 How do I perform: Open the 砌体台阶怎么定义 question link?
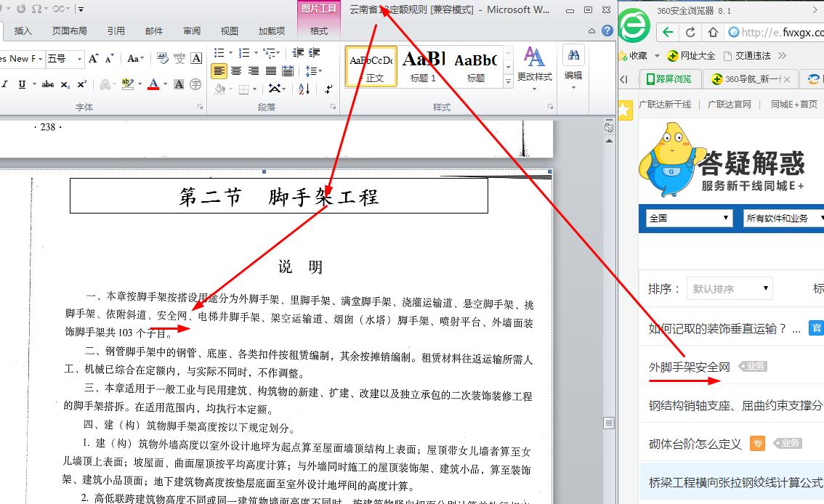coord(695,444)
